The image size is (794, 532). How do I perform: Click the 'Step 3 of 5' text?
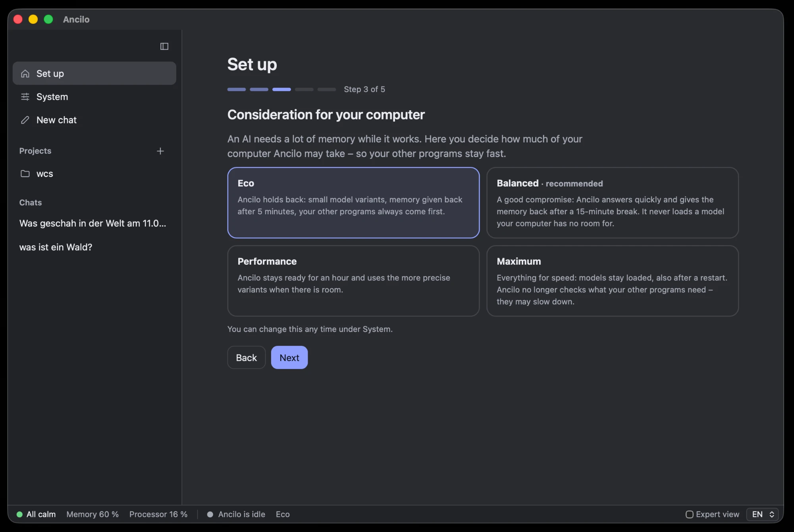(x=364, y=89)
